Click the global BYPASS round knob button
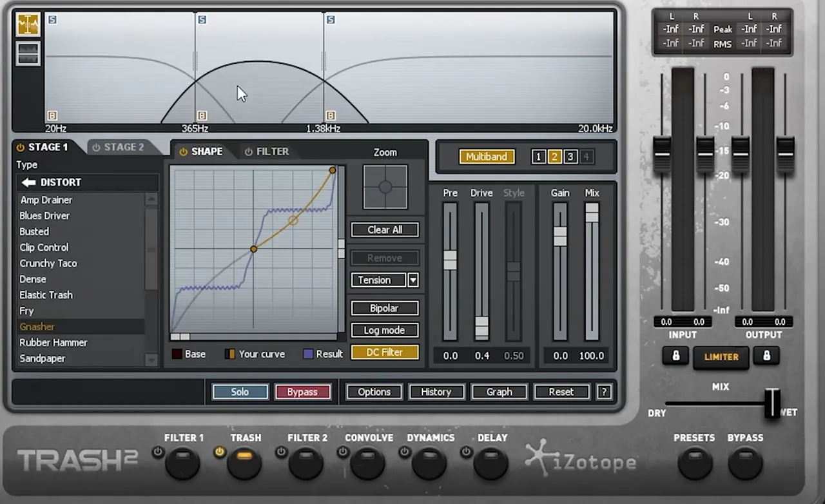The height and width of the screenshot is (504, 825). pyautogui.click(x=745, y=463)
